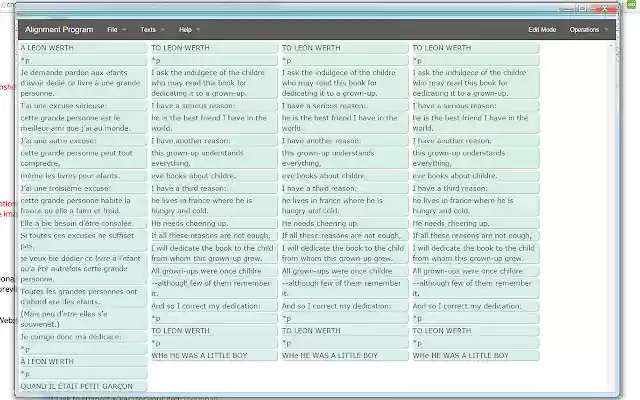This screenshot has height=400, width=640.
Task: Select 'I have a third reason:' in third column
Action: point(344,189)
